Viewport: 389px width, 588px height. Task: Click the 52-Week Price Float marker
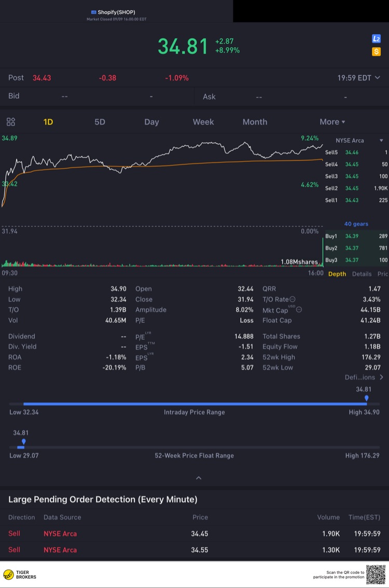pyautogui.click(x=24, y=442)
